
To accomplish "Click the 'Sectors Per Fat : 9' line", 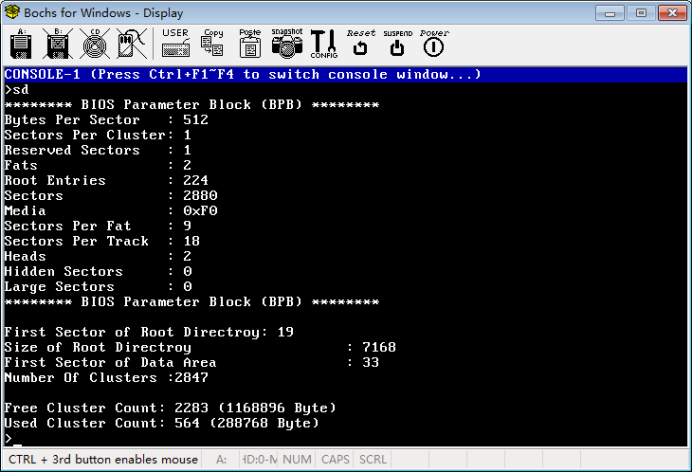I will click(98, 226).
